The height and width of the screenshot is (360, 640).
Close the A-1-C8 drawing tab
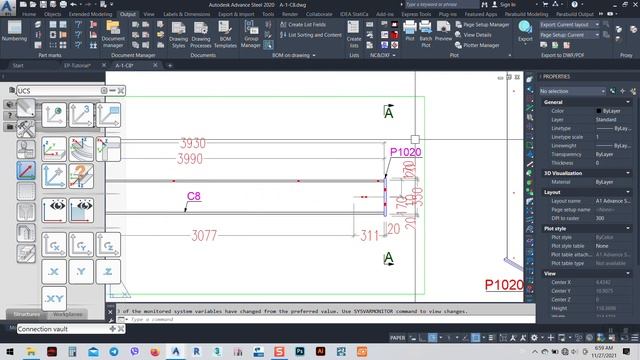tap(155, 65)
